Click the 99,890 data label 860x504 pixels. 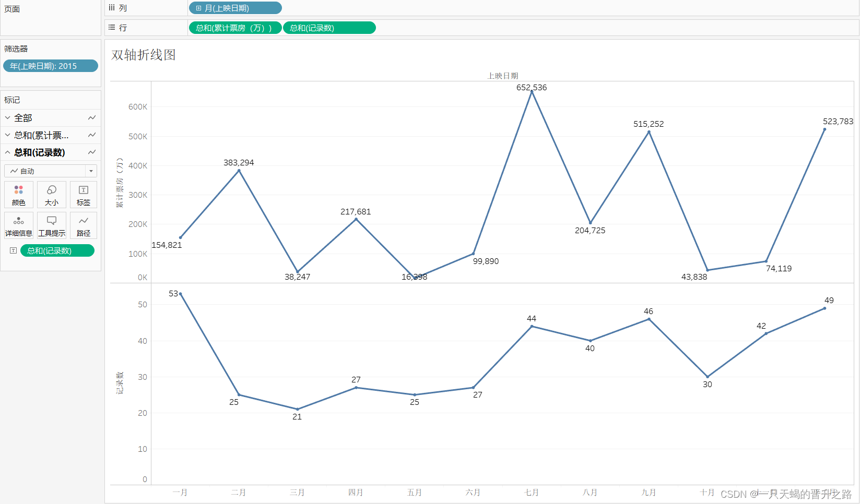coord(486,261)
